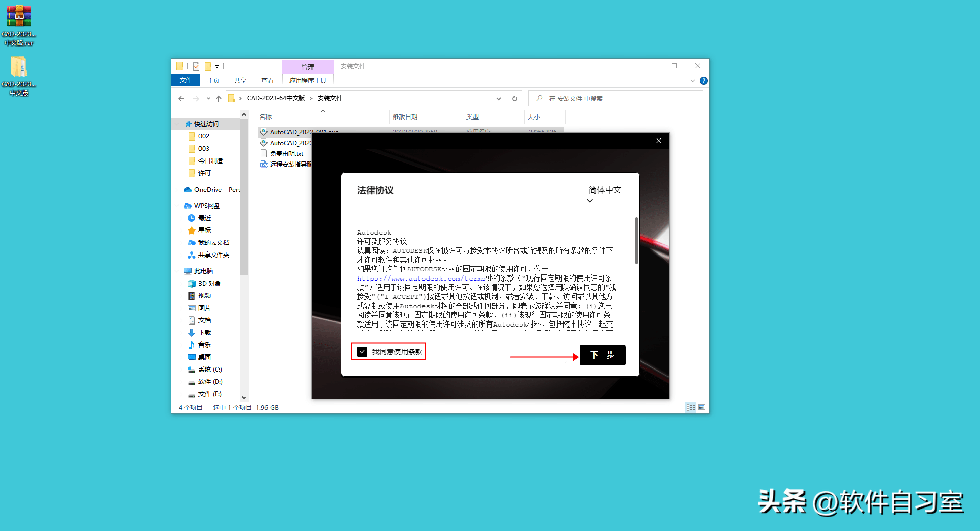The height and width of the screenshot is (531, 980).
Task: Open the 文件 tab in Explorer
Action: [186, 80]
